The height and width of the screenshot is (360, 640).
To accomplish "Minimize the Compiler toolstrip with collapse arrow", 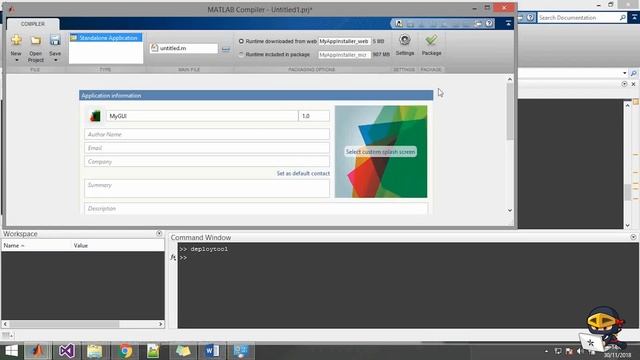I will [508, 24].
